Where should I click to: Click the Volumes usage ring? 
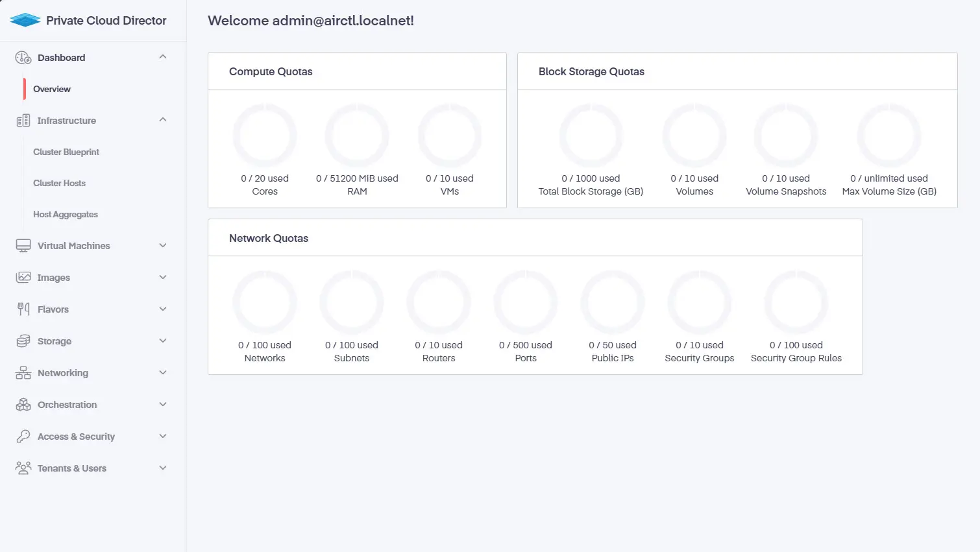[x=694, y=136]
